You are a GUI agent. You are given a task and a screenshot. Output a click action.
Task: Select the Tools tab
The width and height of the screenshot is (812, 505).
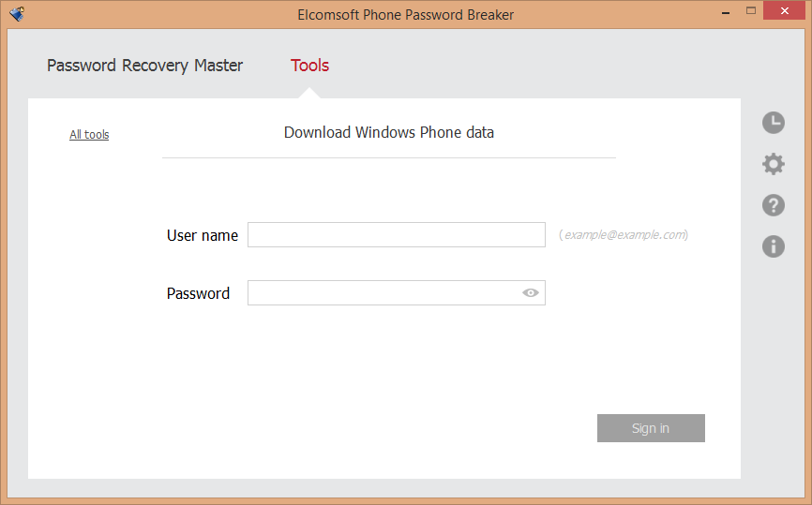point(309,66)
